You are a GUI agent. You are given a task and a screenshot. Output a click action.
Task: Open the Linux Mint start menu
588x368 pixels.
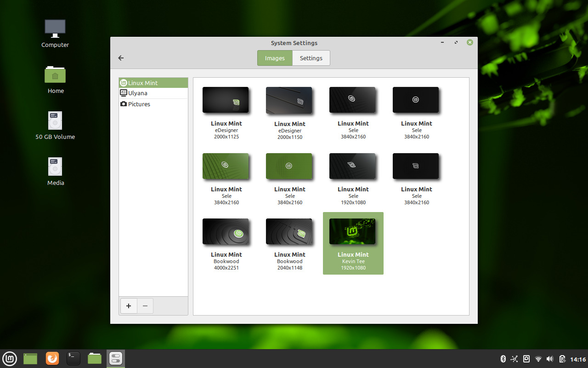[10, 358]
